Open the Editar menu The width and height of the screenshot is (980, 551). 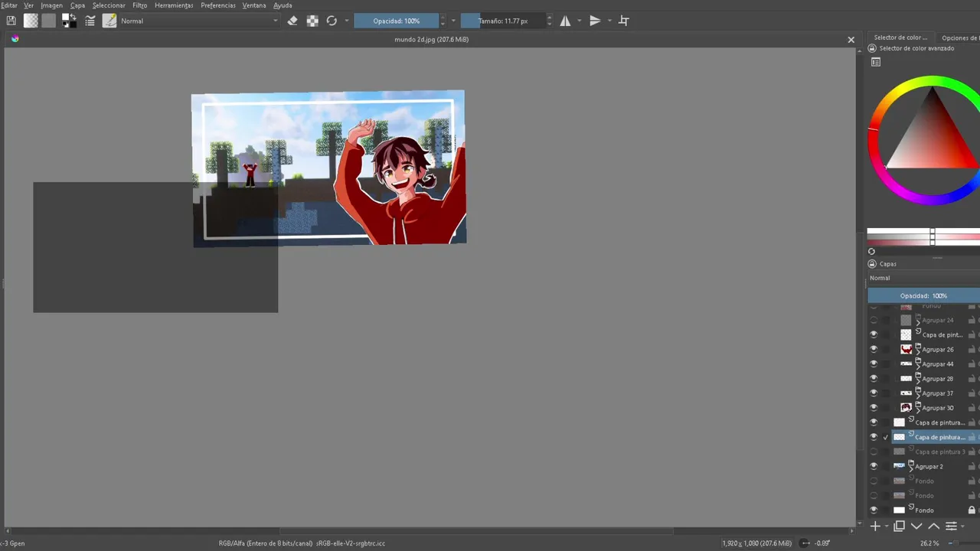point(8,5)
